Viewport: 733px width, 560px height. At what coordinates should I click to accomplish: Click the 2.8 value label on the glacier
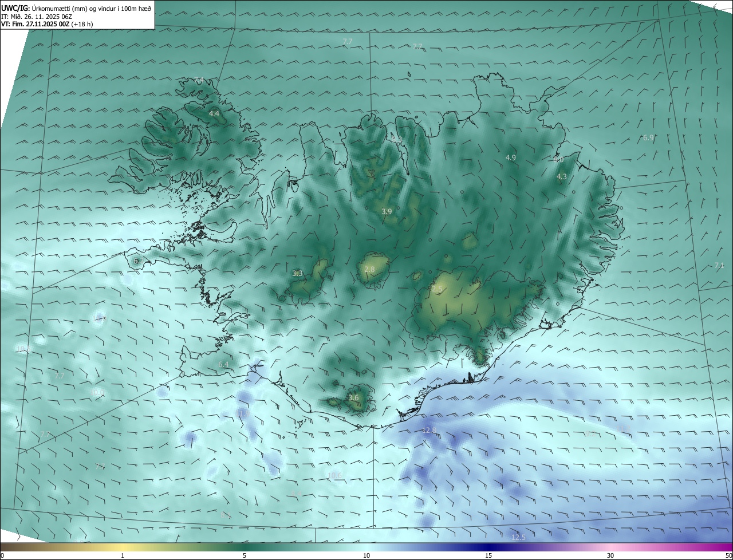point(369,269)
